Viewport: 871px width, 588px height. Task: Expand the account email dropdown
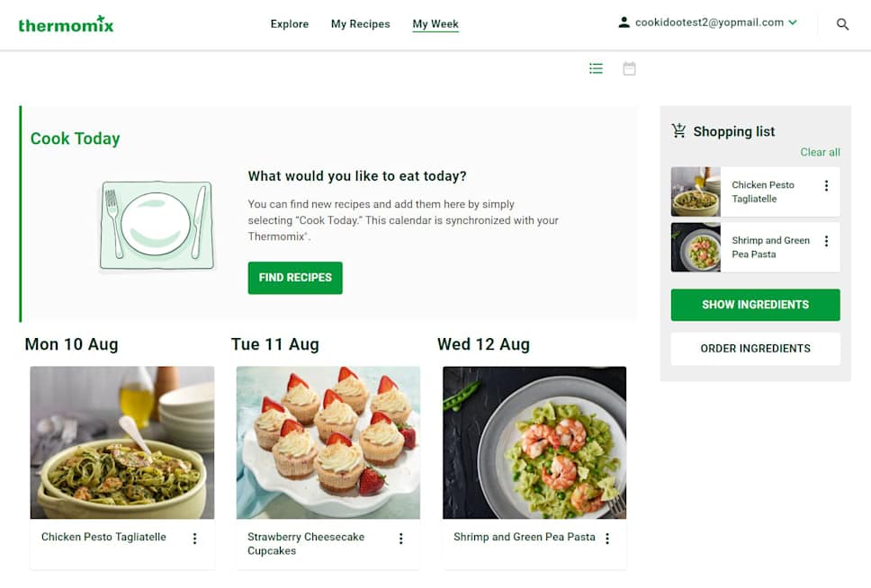pos(793,23)
